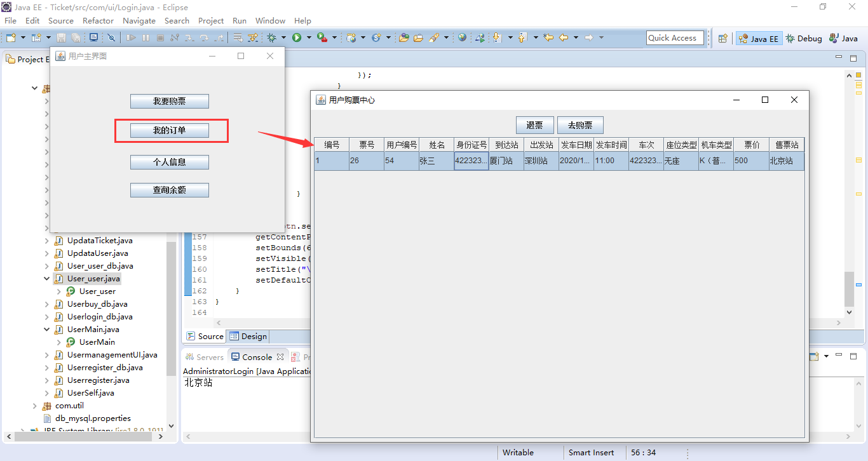This screenshot has height=461, width=868.
Task: Open the Refactor menu
Action: click(x=98, y=21)
